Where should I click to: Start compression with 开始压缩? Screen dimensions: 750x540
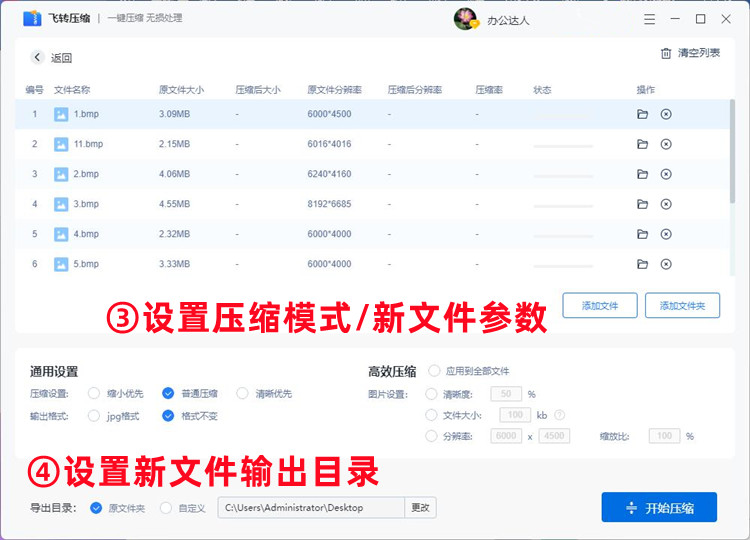click(659, 507)
